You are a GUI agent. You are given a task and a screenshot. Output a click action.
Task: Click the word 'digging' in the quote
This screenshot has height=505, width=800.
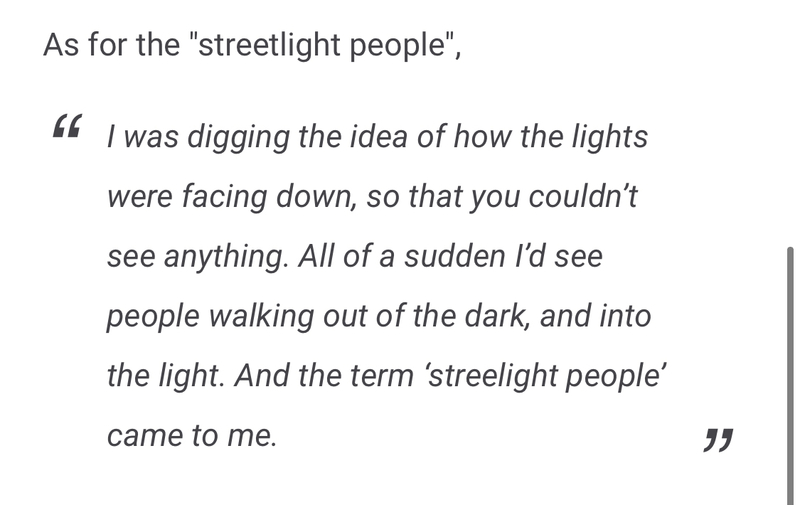click(238, 138)
